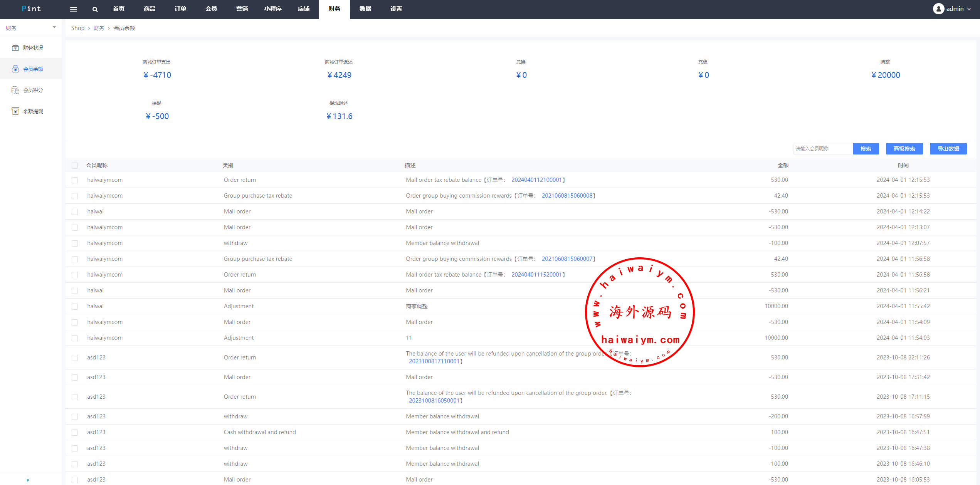Switch to the 订单 top menu tab
Screen dimensions: 980x485
click(180, 9)
